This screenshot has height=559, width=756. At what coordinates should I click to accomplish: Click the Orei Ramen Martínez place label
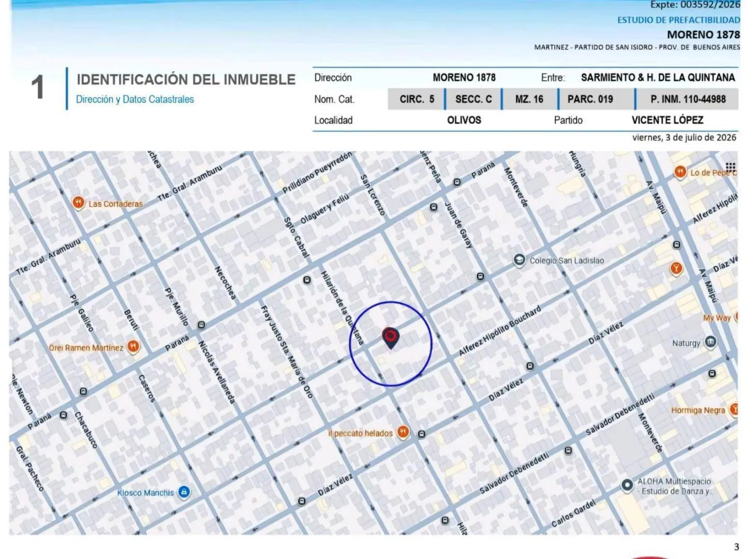coord(86,348)
